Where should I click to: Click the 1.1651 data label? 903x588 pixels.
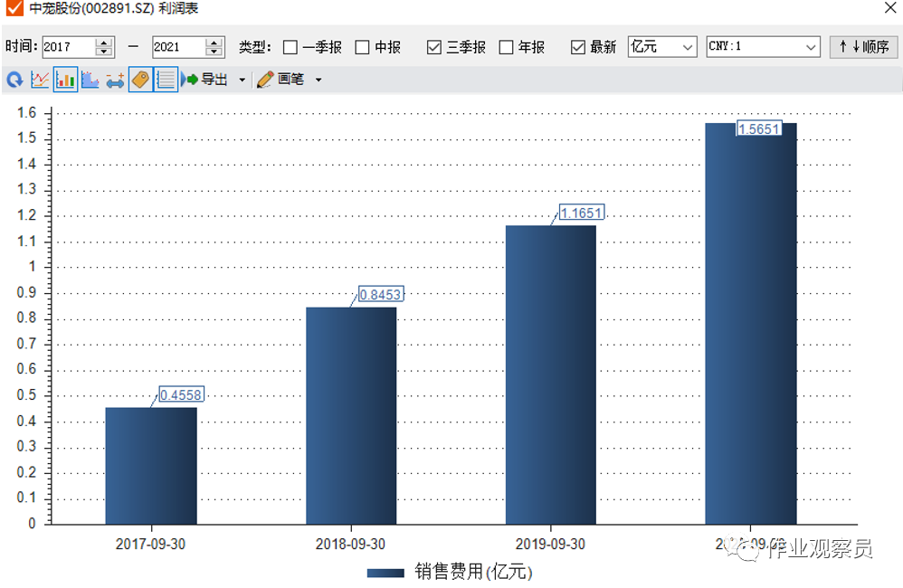pyautogui.click(x=582, y=213)
